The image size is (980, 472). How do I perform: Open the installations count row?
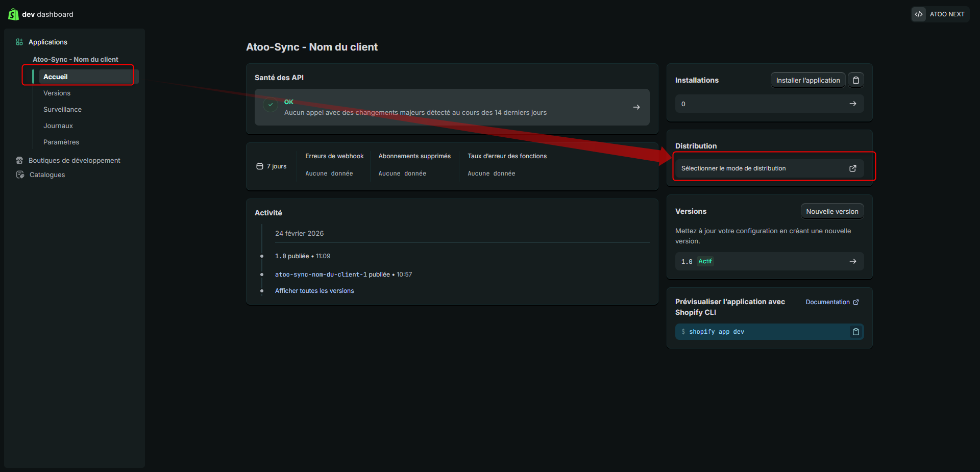[x=769, y=104]
